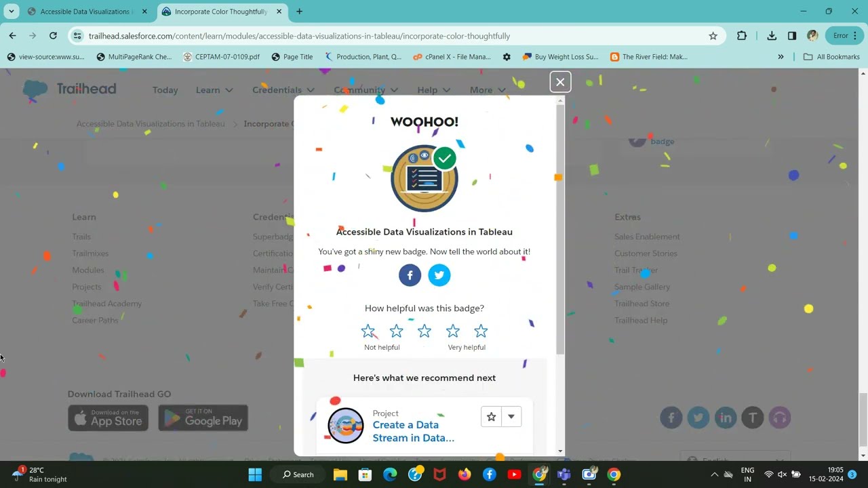Close the Woohoo badge popup
Viewport: 868px width, 488px height.
tap(560, 82)
